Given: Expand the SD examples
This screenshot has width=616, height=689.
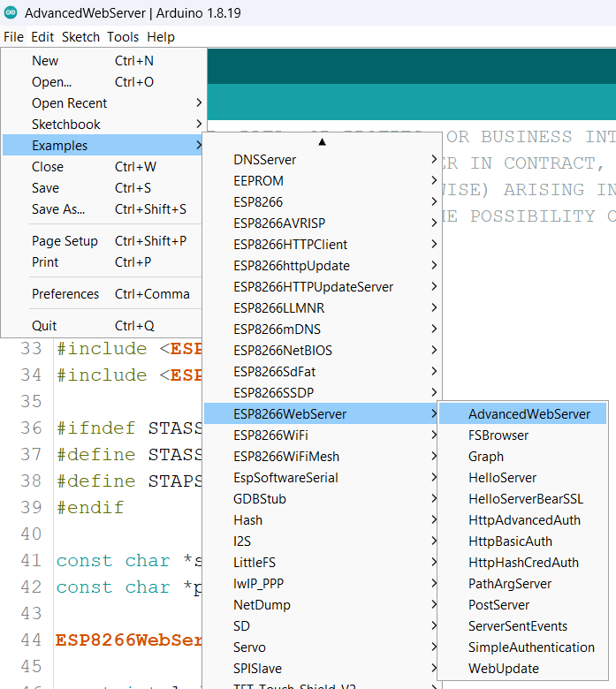Looking at the screenshot, I should pos(322,625).
